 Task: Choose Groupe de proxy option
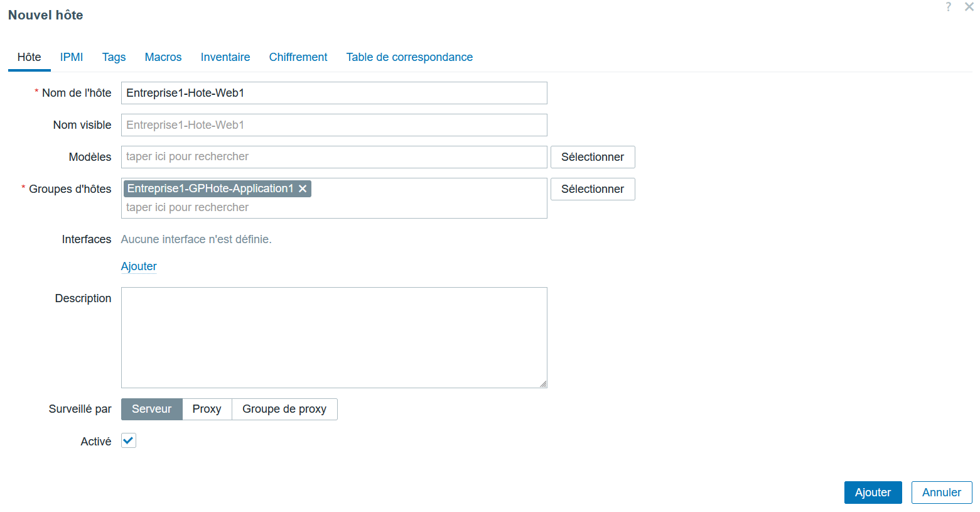pos(284,409)
